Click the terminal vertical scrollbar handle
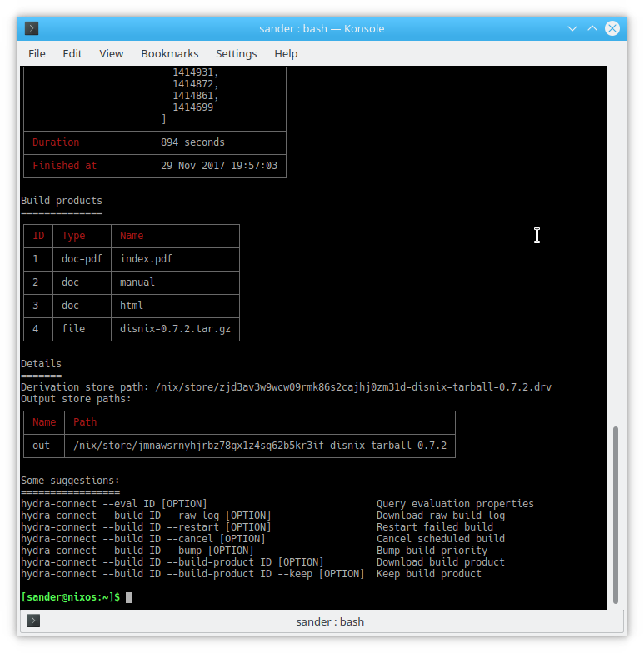 (615, 515)
